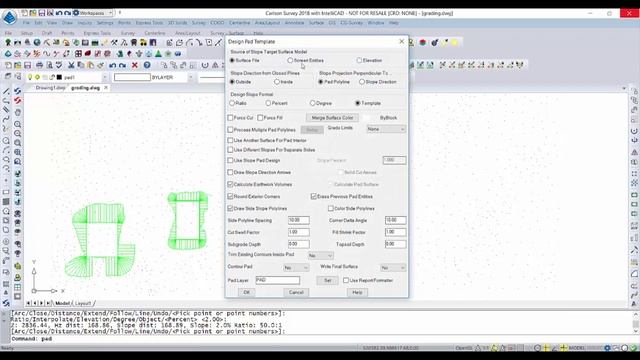This screenshot has height=360, width=640.
Task: Check the Use Report Formatter box
Action: coord(346,280)
